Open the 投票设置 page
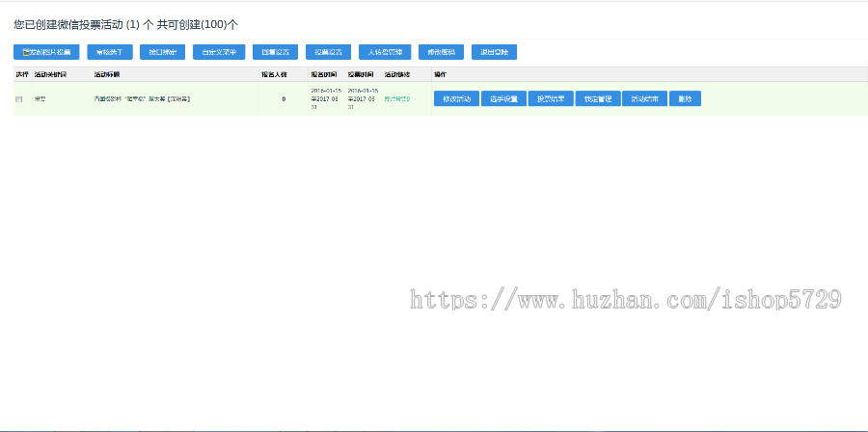This screenshot has width=868, height=432. (328, 52)
